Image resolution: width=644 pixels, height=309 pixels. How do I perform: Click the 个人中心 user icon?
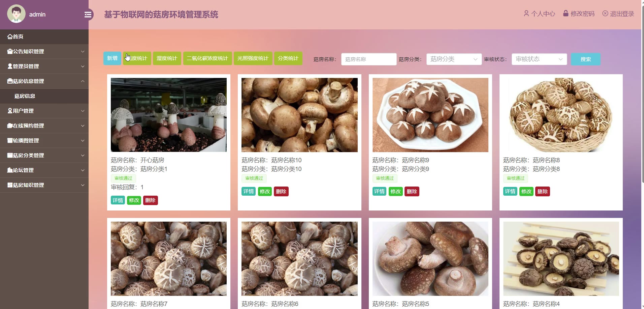(x=526, y=13)
